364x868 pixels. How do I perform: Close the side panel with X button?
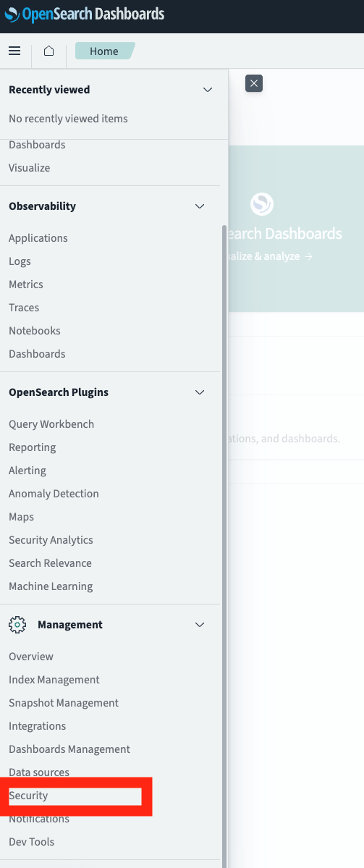254,83
